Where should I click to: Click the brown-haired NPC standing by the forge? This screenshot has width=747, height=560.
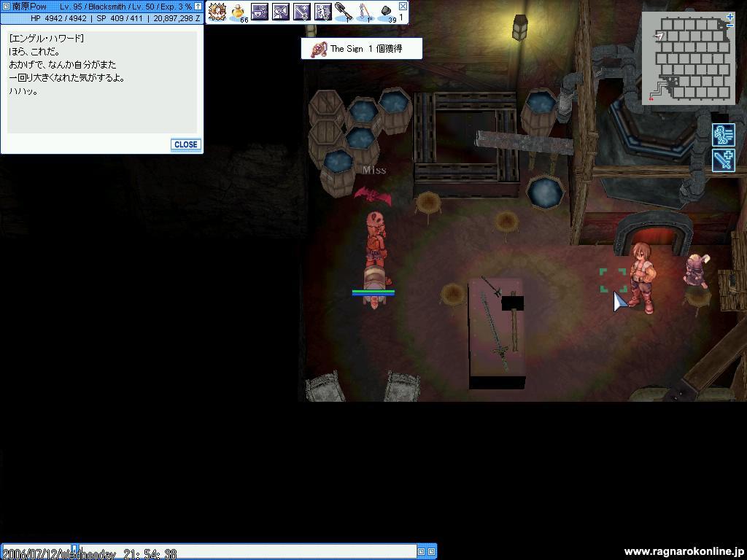pos(641,277)
